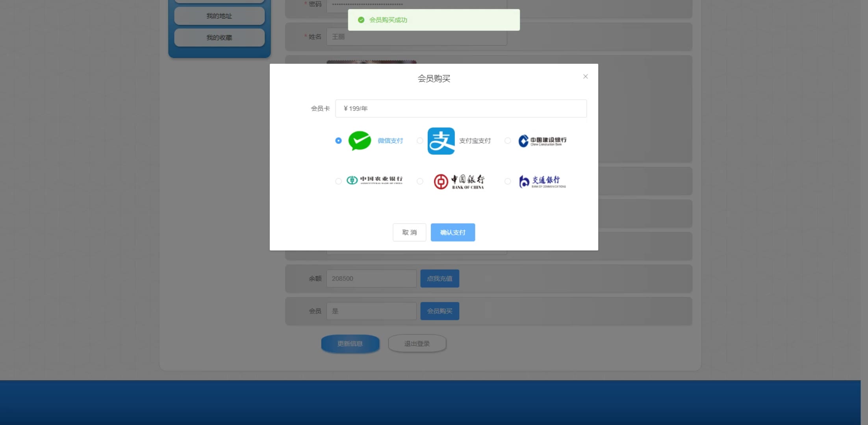Click the 取消 cancel button
This screenshot has height=425, width=868.
pyautogui.click(x=409, y=232)
